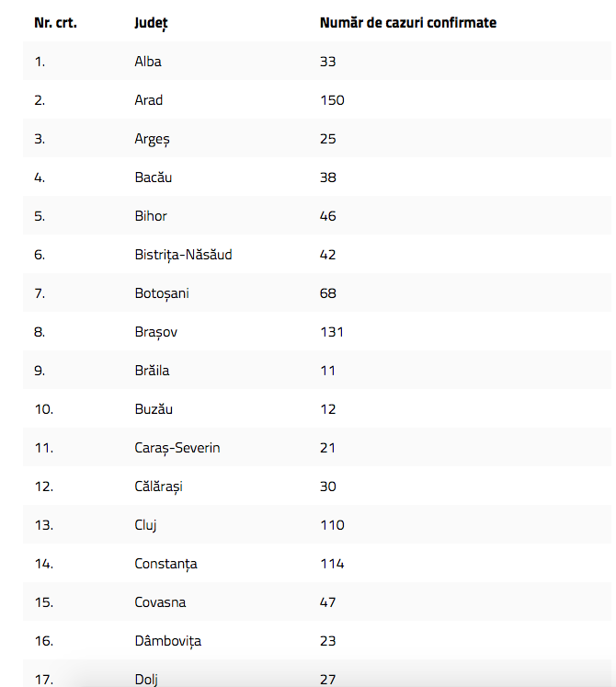Click Brașov's case count 131

pos(331,332)
